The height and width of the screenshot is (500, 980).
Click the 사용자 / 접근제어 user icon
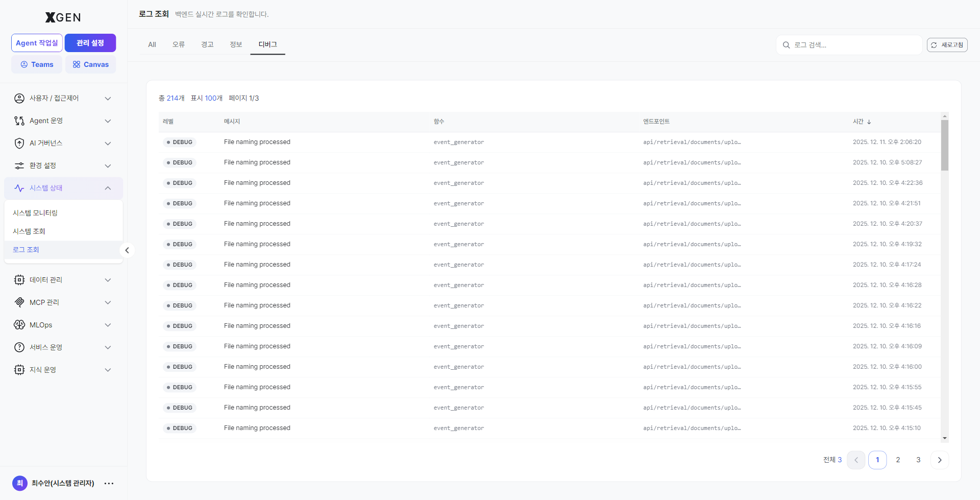pos(19,98)
